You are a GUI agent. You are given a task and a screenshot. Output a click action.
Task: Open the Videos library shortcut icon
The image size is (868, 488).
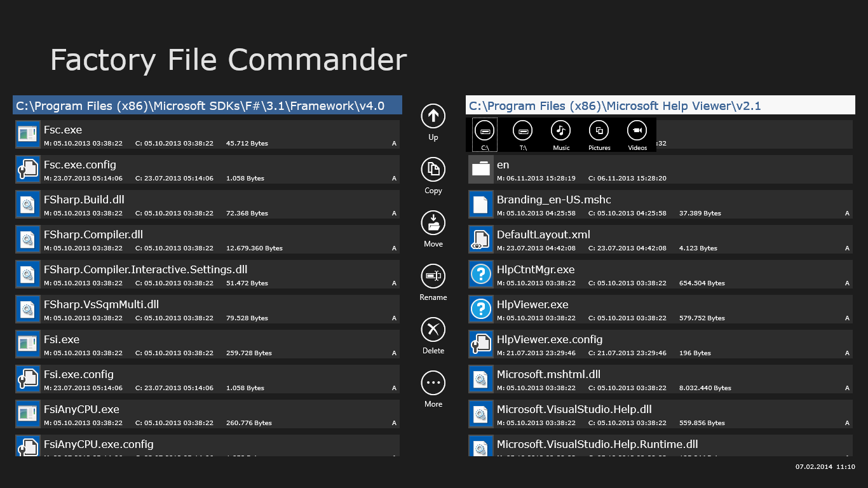click(x=637, y=131)
